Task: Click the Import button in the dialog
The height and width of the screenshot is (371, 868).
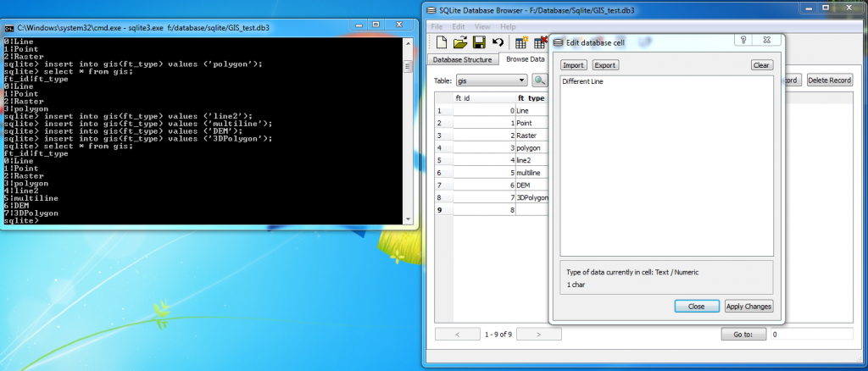Action: click(574, 65)
